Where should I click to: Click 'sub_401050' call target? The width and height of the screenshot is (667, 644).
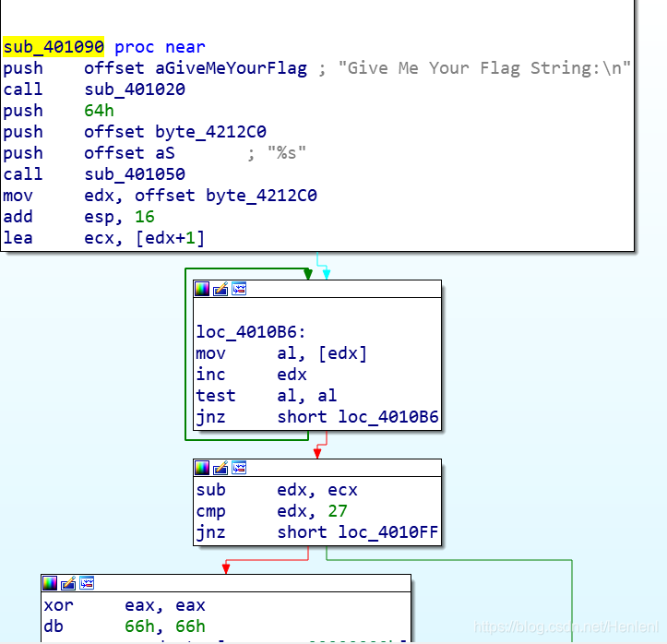point(135,174)
